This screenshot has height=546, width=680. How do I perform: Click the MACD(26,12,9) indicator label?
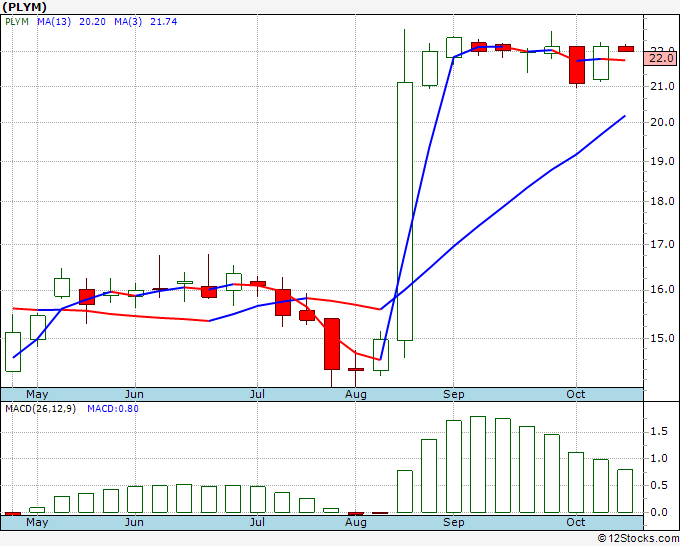point(40,409)
